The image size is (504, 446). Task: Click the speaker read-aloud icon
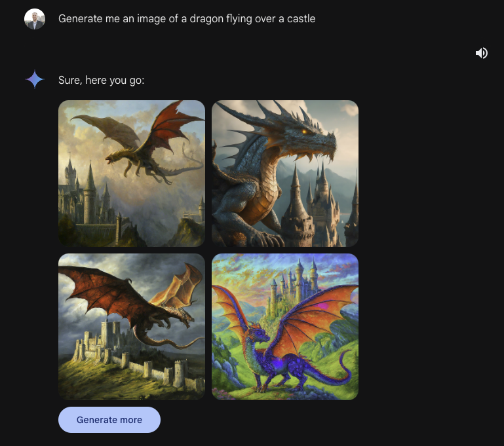point(482,53)
